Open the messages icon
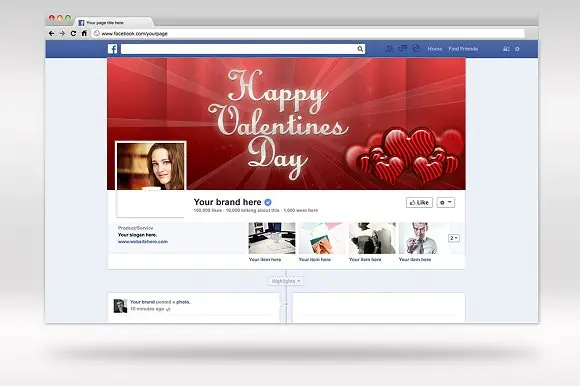580x386 pixels. tap(402, 48)
